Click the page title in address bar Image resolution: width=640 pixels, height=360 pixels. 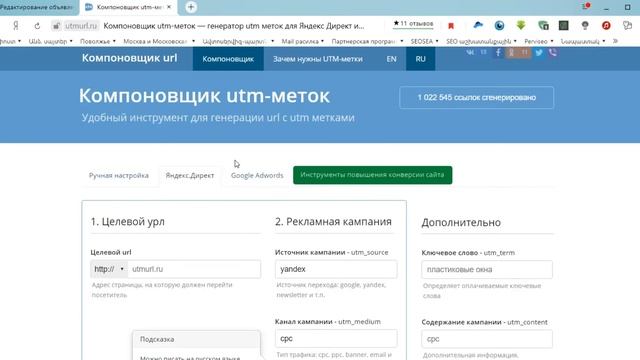[234, 26]
